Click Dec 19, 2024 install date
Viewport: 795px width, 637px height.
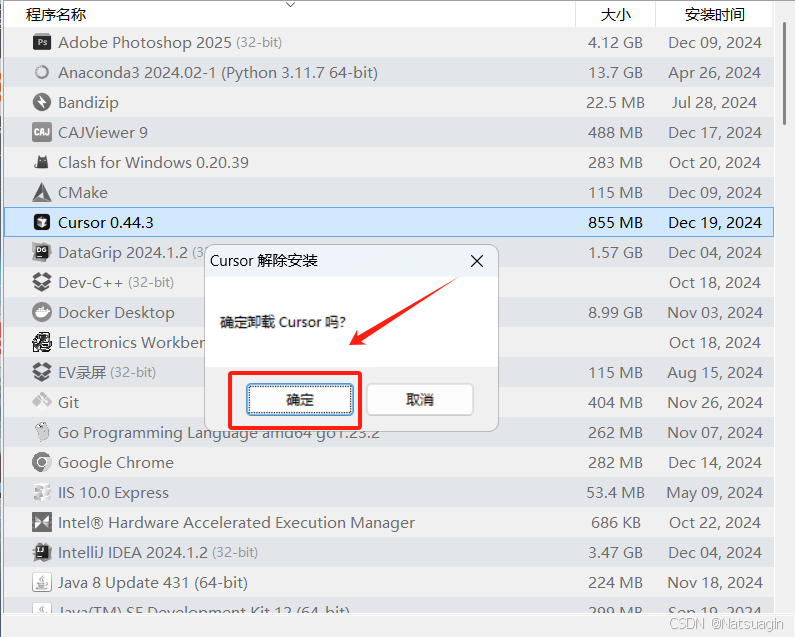click(x=715, y=222)
